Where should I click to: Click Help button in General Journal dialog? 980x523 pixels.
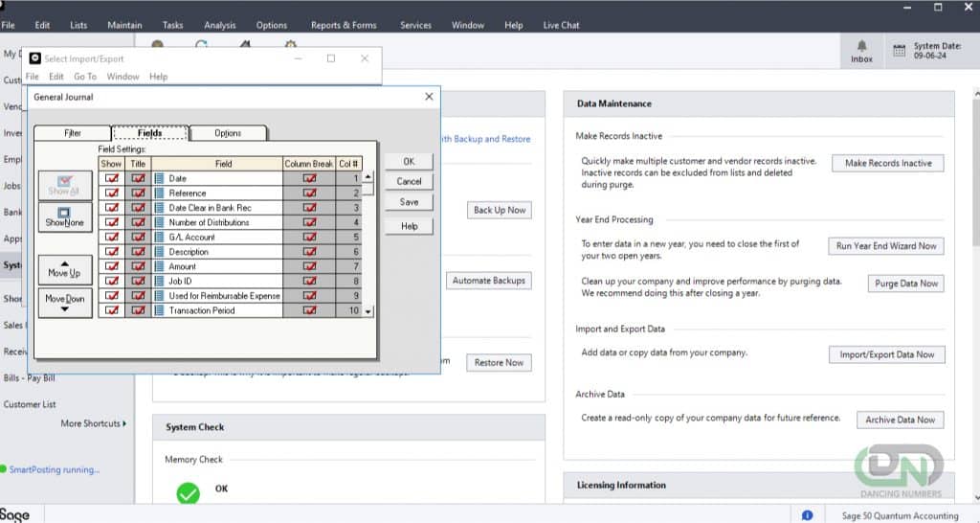click(x=409, y=226)
